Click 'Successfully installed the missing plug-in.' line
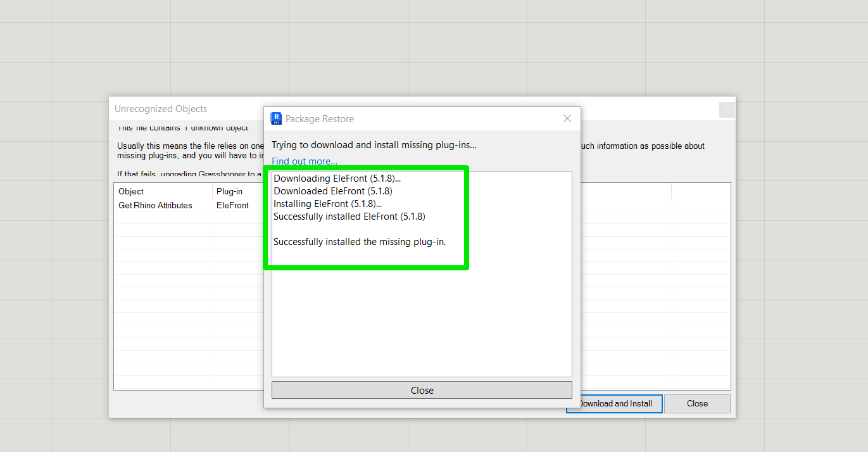This screenshot has width=868, height=452. [x=360, y=242]
